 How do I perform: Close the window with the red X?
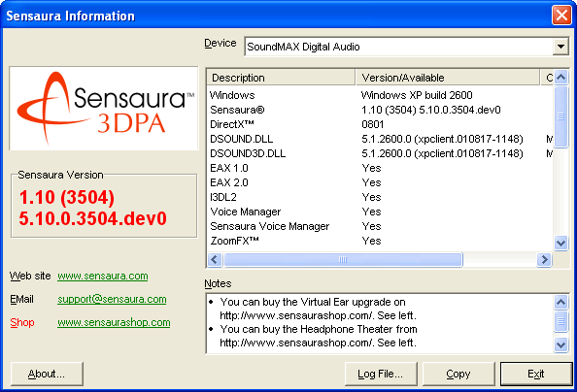[x=561, y=16]
